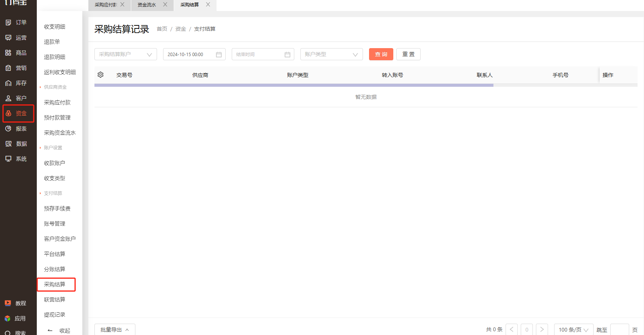Expand the 采购结算账户 dropdown

126,54
